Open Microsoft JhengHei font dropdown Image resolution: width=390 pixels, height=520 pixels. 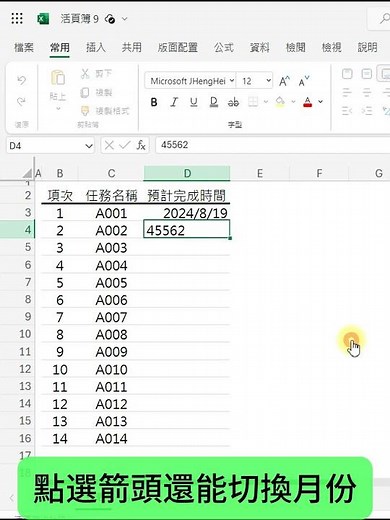pyautogui.click(x=232, y=81)
